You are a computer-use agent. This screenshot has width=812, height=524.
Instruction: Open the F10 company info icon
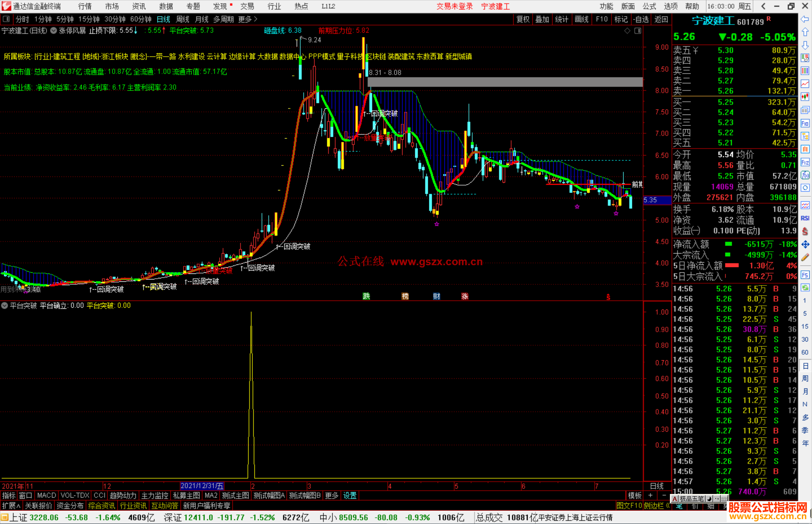click(x=805, y=123)
